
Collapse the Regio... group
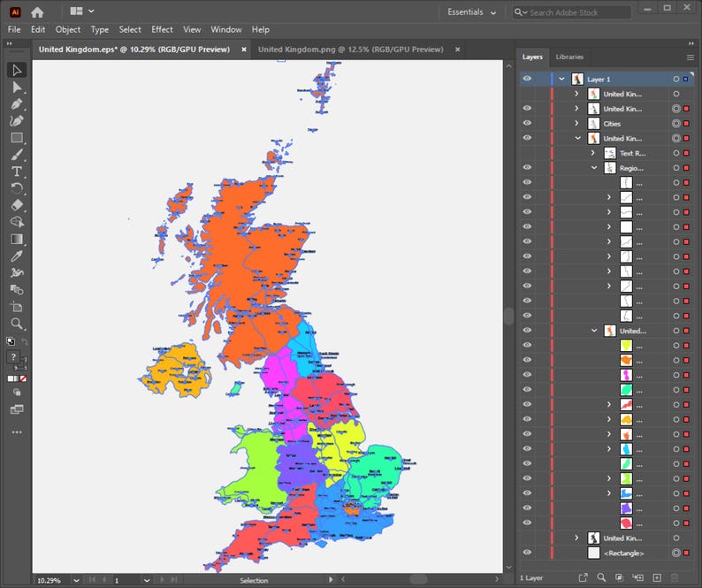594,168
